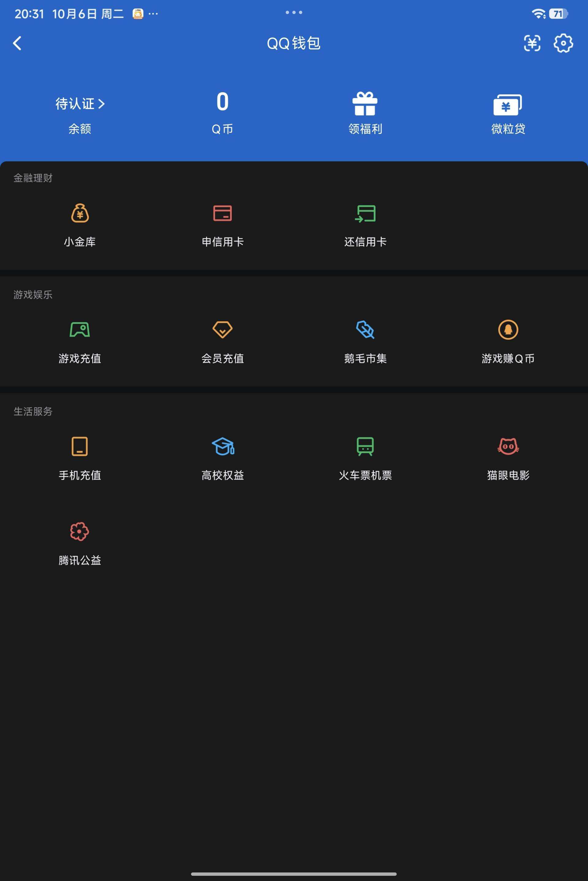Viewport: 588px width, 881px height.
Task: Open 手机充值 phone icon
Action: [80, 446]
